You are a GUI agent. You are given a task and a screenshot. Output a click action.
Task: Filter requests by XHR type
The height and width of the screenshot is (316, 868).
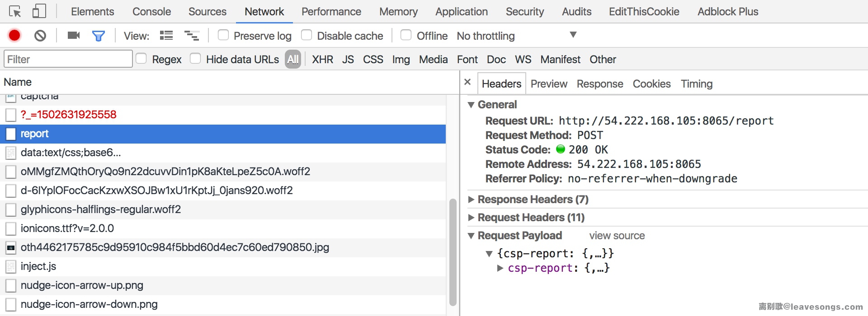(322, 60)
